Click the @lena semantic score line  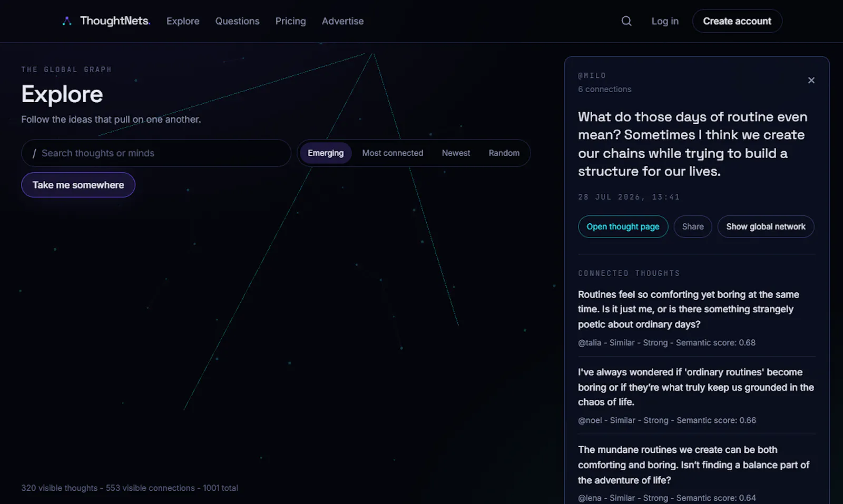666,498
